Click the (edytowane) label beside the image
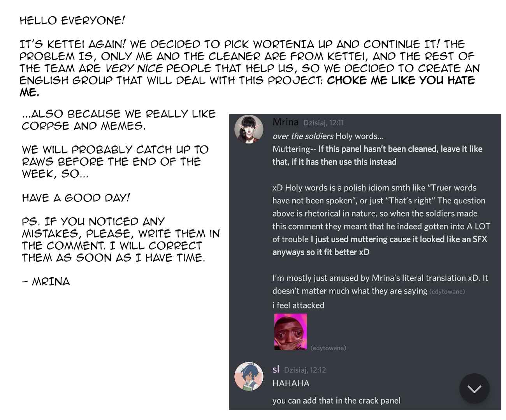 pos(328,348)
